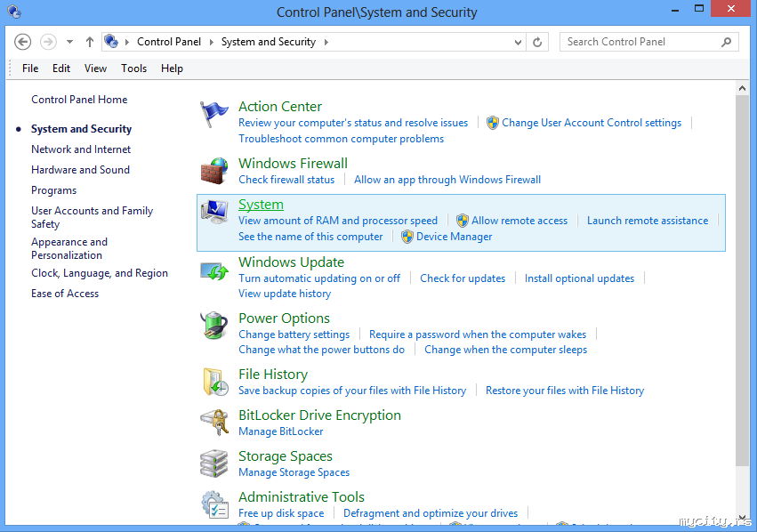Click the scrollbar up arrow
This screenshot has height=532, width=757.
[x=742, y=88]
